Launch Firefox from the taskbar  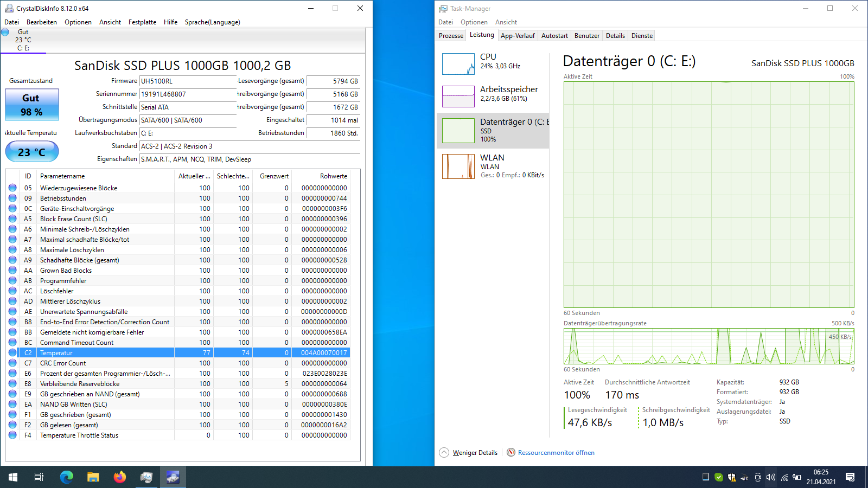(120, 477)
